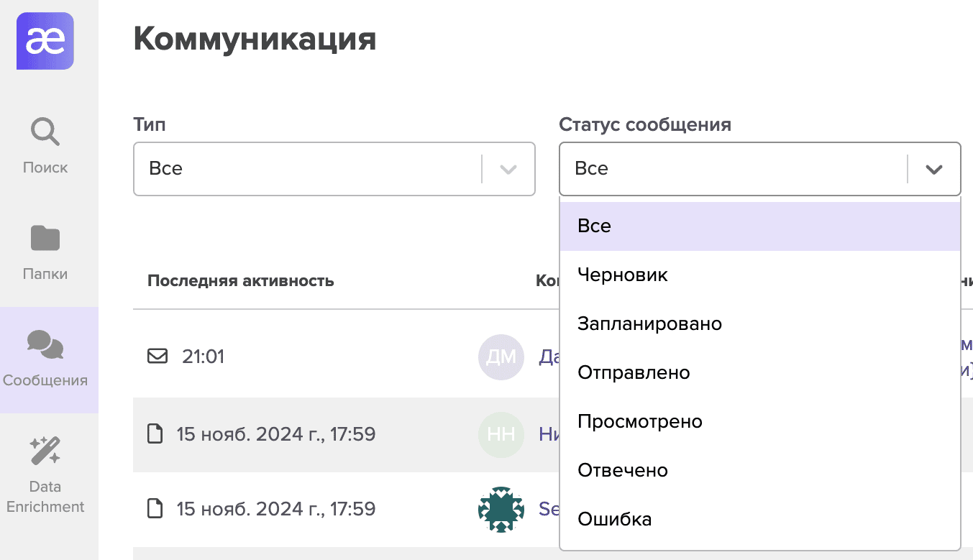The width and height of the screenshot is (973, 560).
Task: Collapse Статус сообщения dropdown chevron
Action: coord(933,169)
